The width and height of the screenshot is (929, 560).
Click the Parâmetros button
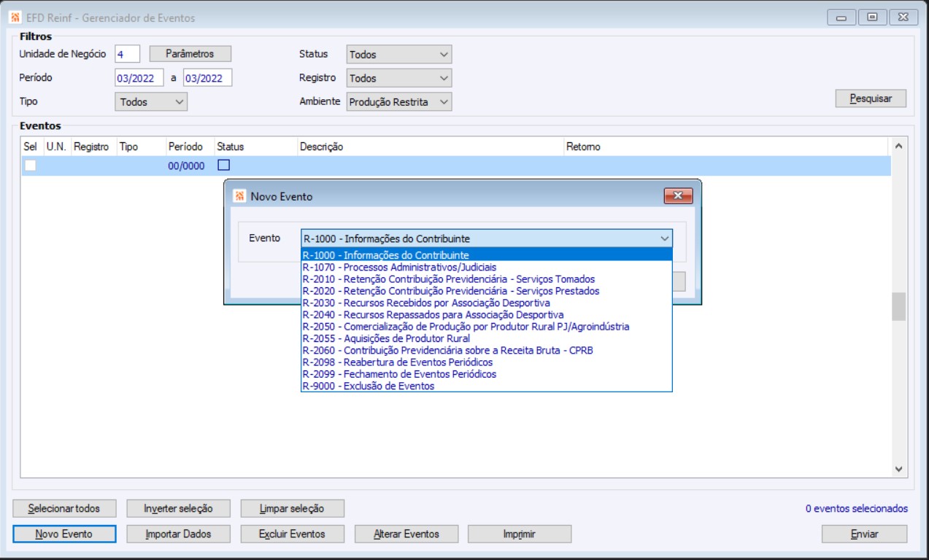pos(190,54)
